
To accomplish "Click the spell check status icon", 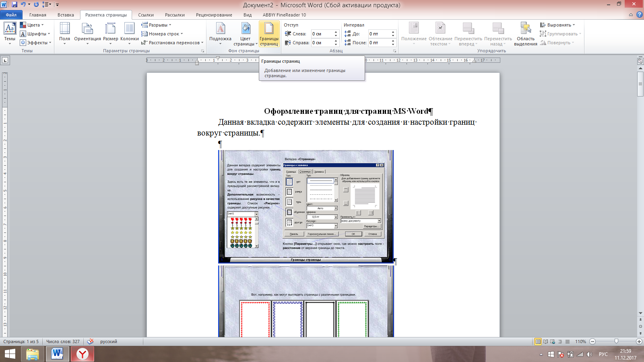I will point(90,341).
